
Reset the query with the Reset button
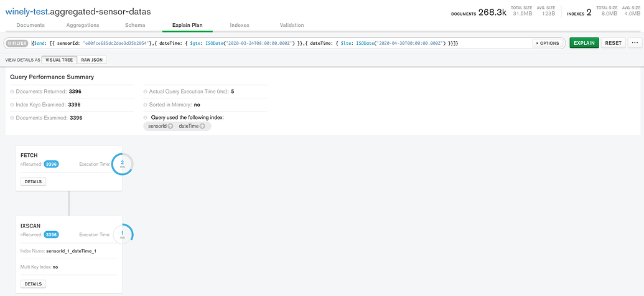(613, 43)
